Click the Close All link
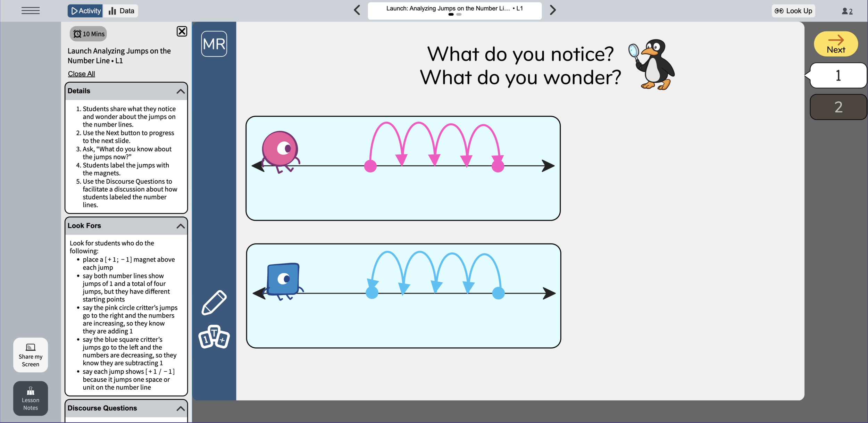This screenshot has width=868, height=423. tap(81, 74)
